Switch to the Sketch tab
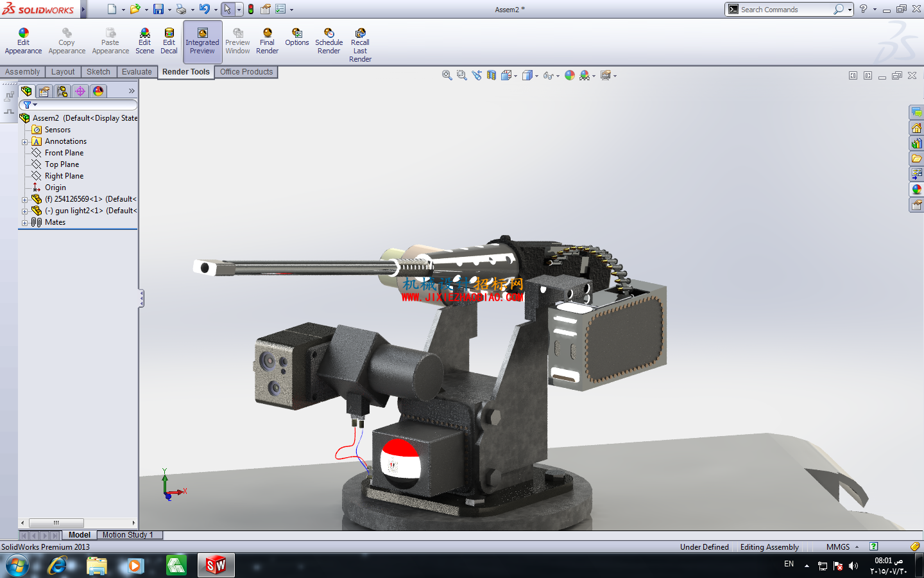Screen dimensions: 924x578 [x=98, y=72]
